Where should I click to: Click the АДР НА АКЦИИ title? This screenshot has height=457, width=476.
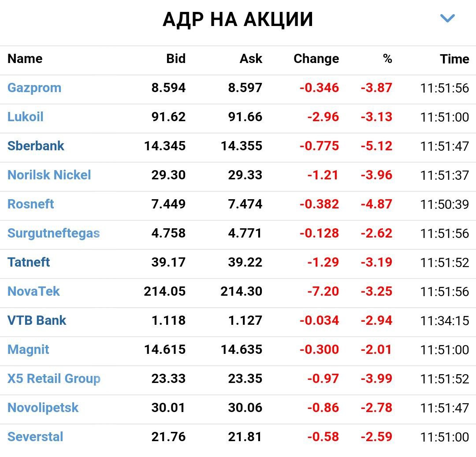point(238,19)
